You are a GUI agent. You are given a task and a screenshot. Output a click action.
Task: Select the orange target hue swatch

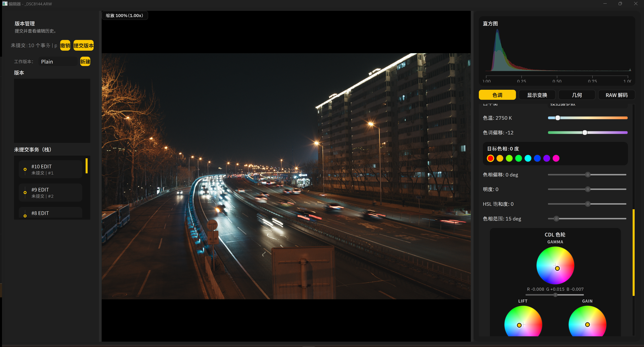click(500, 158)
